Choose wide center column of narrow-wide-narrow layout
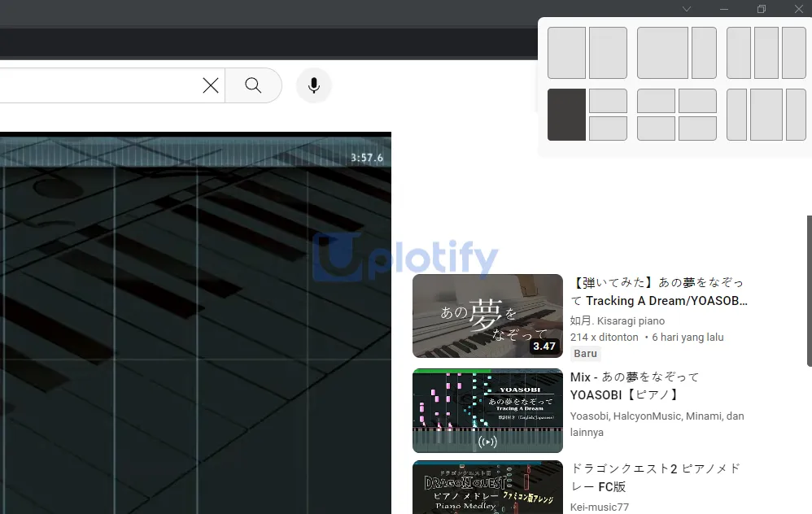 [766, 115]
